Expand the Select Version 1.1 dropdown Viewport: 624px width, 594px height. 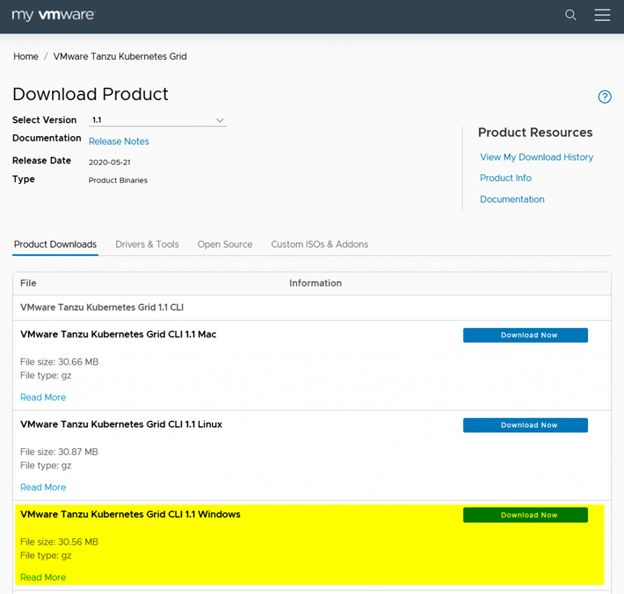pos(158,120)
